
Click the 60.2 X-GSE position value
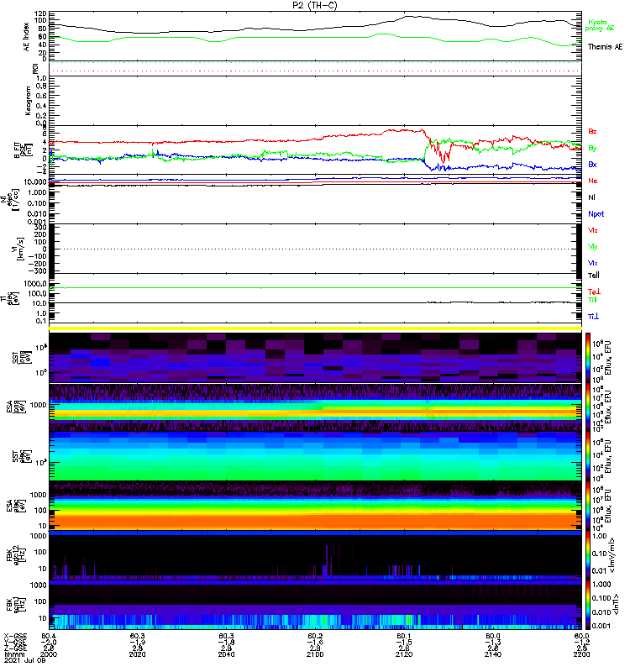[315, 636]
